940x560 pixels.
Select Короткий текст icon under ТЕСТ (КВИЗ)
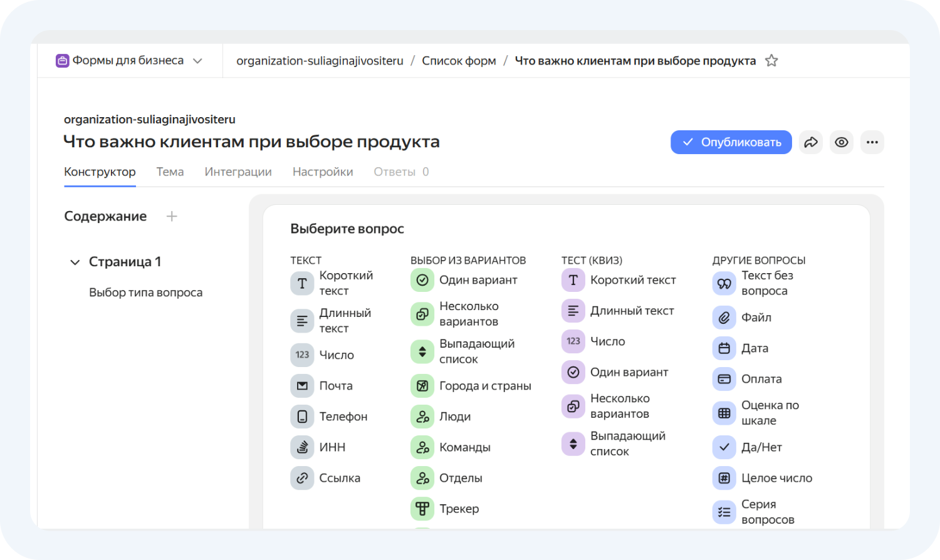tap(573, 279)
